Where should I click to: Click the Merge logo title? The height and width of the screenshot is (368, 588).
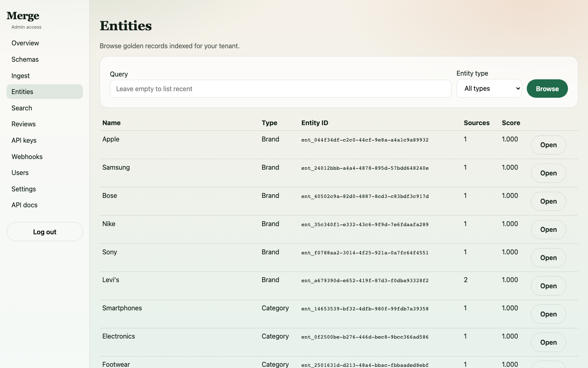pyautogui.click(x=23, y=16)
